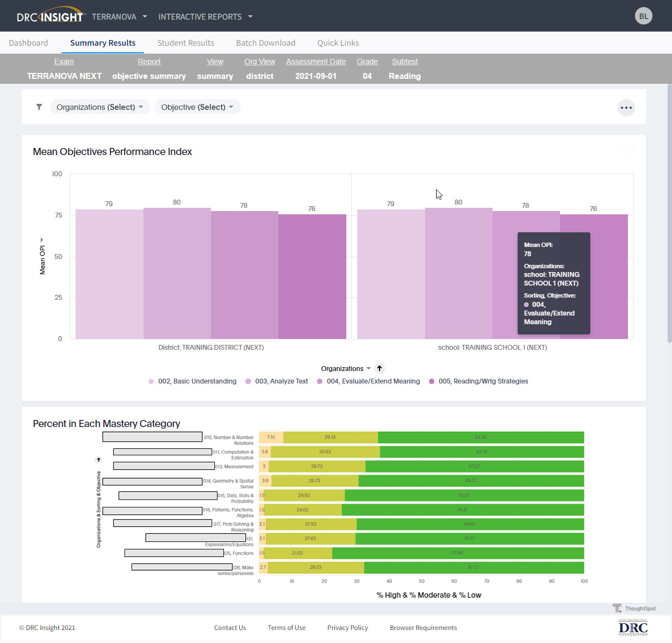
Task: Click the sort arrow on the mastery chart axis
Action: coord(98,459)
